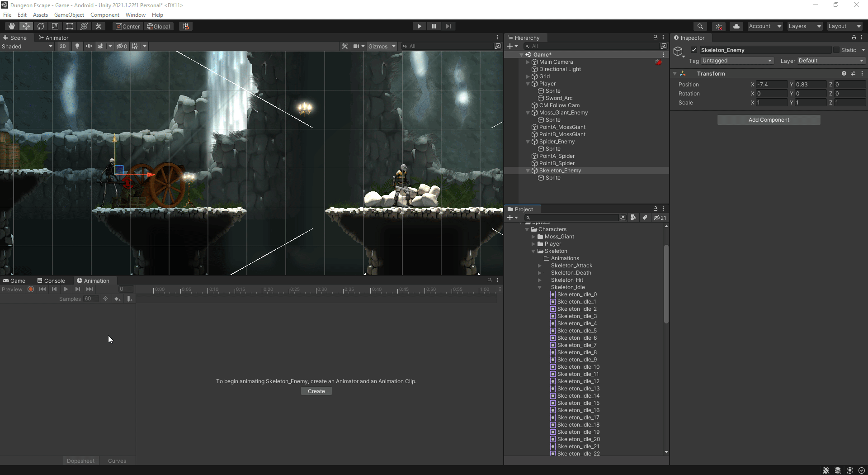Click Add Component button
Screen dimensions: 868x475
[769, 120]
